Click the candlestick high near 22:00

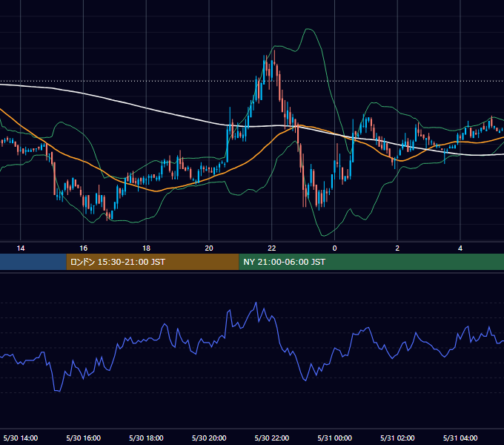click(274, 51)
